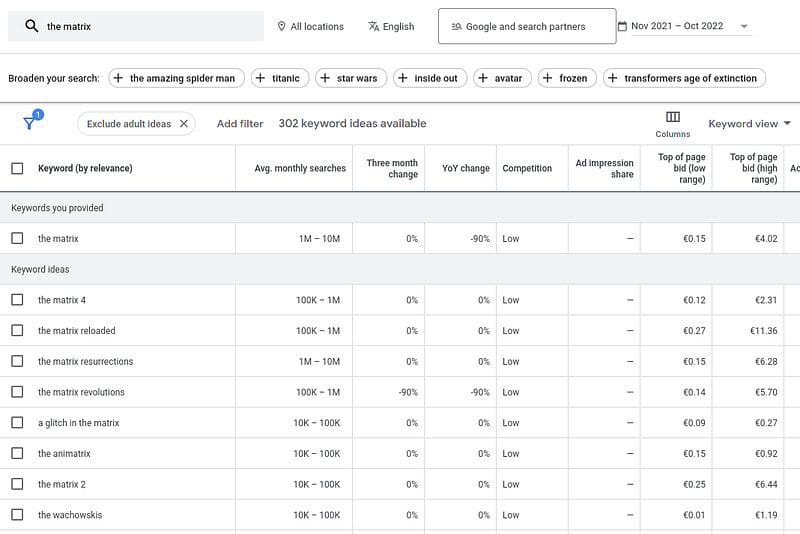800x534 pixels.
Task: Click the search network icon
Action: 456,27
